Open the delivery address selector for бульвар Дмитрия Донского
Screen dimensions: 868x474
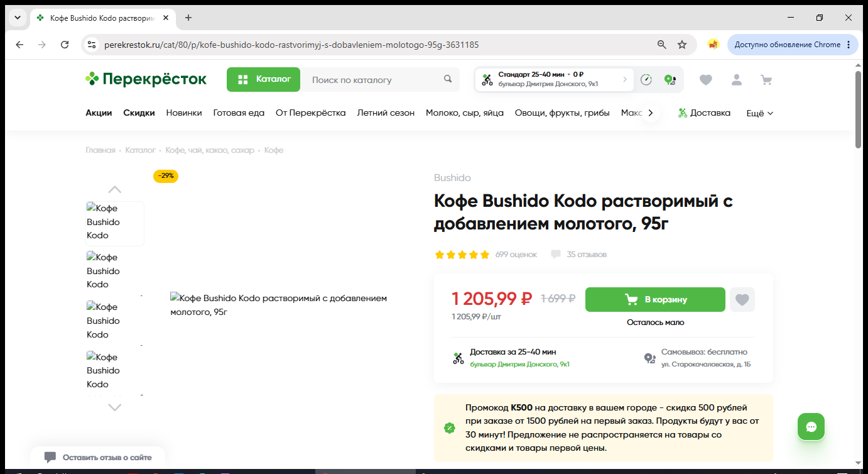click(x=554, y=79)
